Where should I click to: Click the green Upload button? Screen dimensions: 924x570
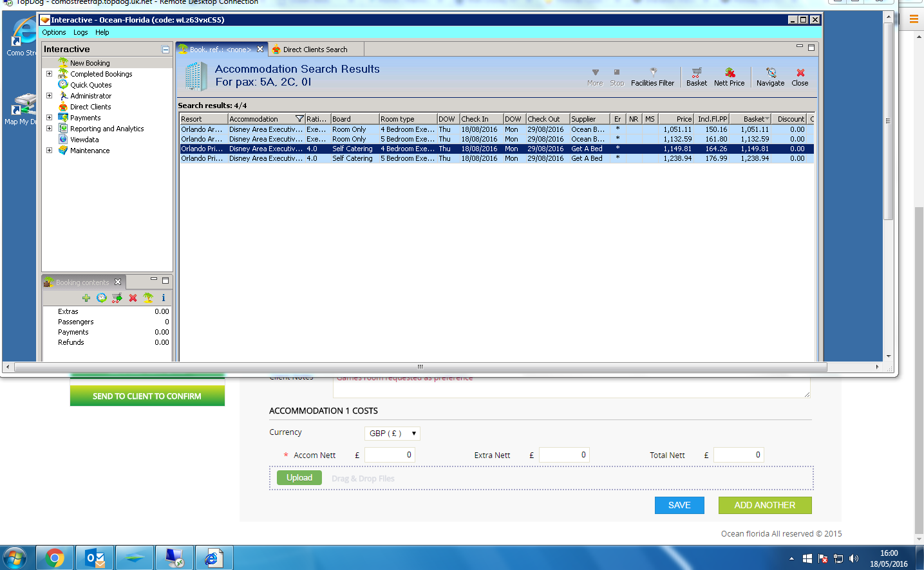(x=299, y=478)
